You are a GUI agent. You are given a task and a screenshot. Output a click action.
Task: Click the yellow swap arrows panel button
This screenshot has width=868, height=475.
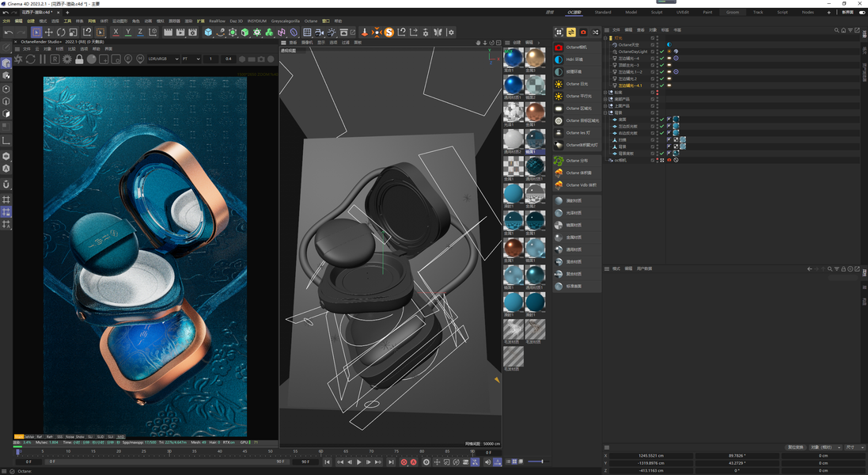[570, 32]
